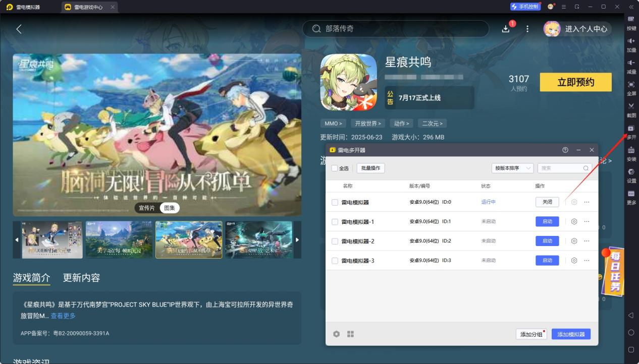
Task: Open the avatar icon in title bar
Action: tap(550, 7)
